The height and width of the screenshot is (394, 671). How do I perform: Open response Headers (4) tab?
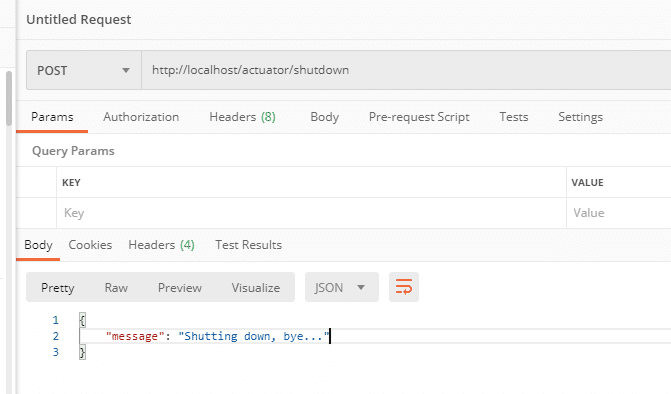161,245
